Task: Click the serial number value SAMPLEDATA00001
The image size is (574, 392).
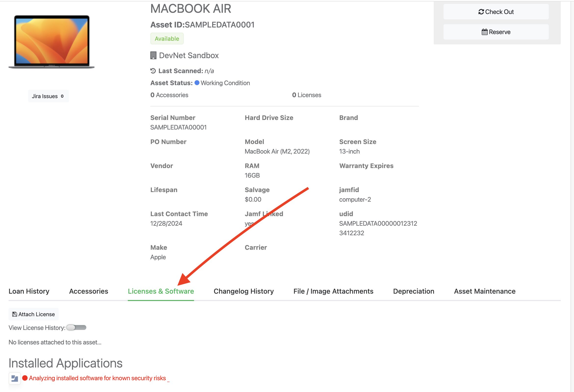Action: [178, 127]
